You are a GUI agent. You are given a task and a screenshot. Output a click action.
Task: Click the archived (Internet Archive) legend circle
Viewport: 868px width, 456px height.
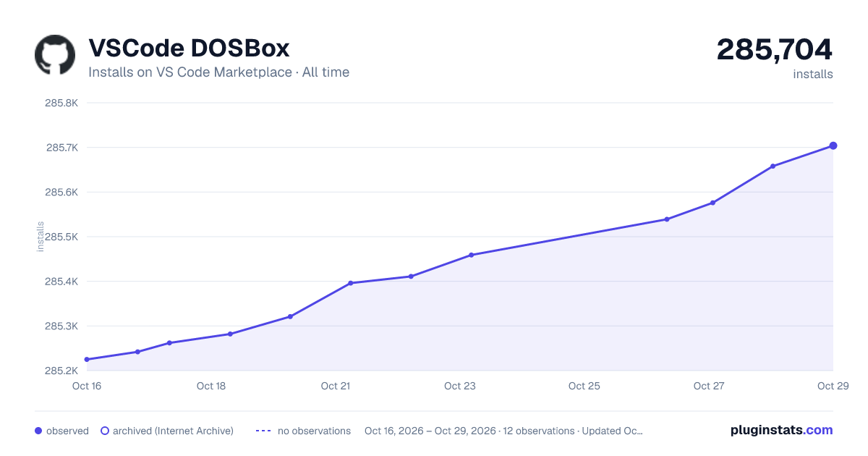[x=105, y=431]
